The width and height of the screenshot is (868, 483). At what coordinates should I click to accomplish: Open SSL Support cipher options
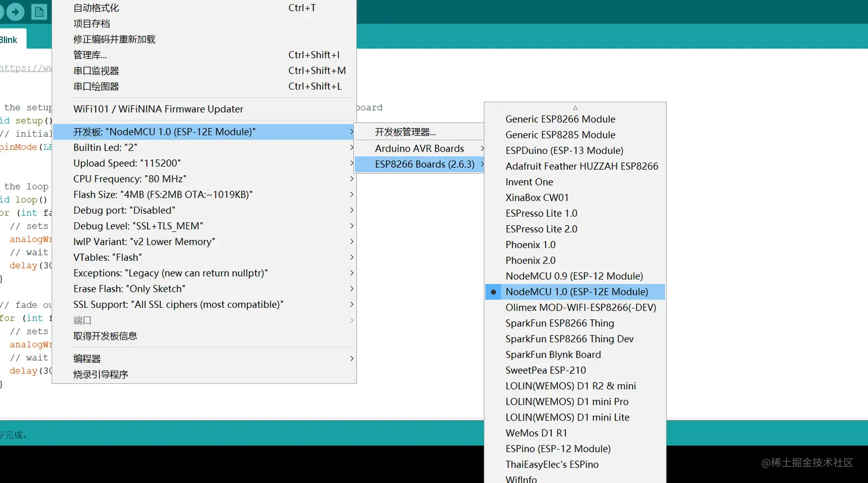(204, 304)
